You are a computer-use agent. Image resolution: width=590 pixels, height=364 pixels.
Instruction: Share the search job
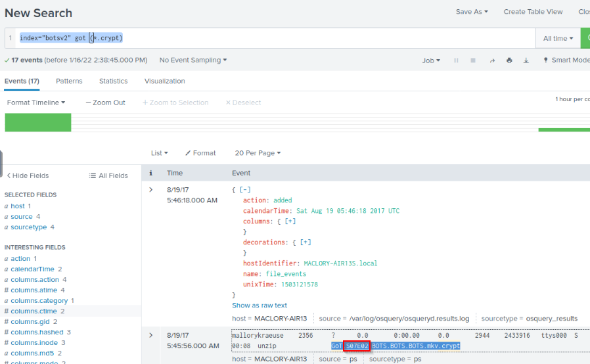tap(492, 60)
